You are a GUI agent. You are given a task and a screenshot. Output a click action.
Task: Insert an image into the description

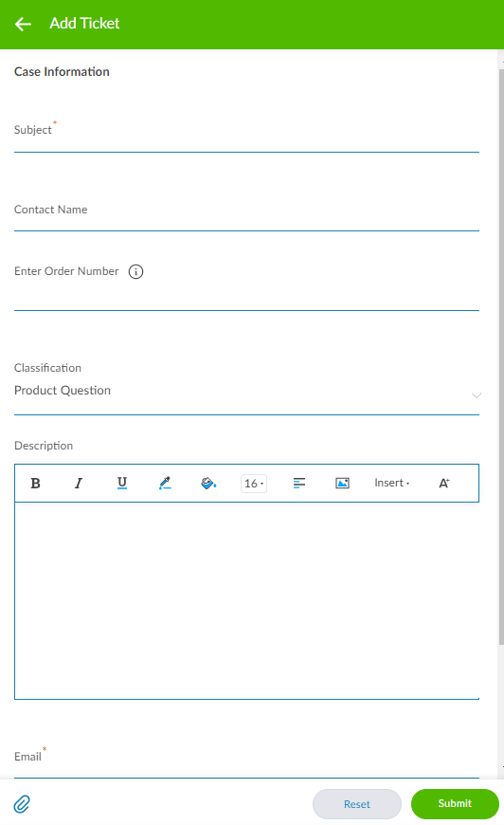[x=342, y=483]
